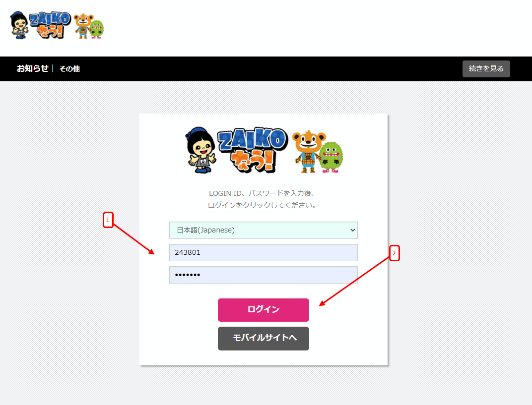Image resolution: width=532 pixels, height=405 pixels.
Task: Click the 続きを見る button
Action: point(486,69)
